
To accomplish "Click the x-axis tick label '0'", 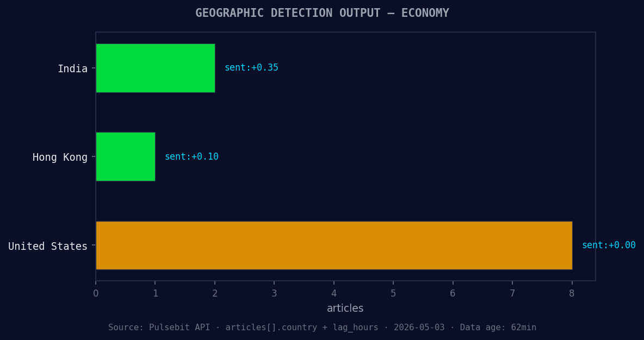I will coord(96,293).
